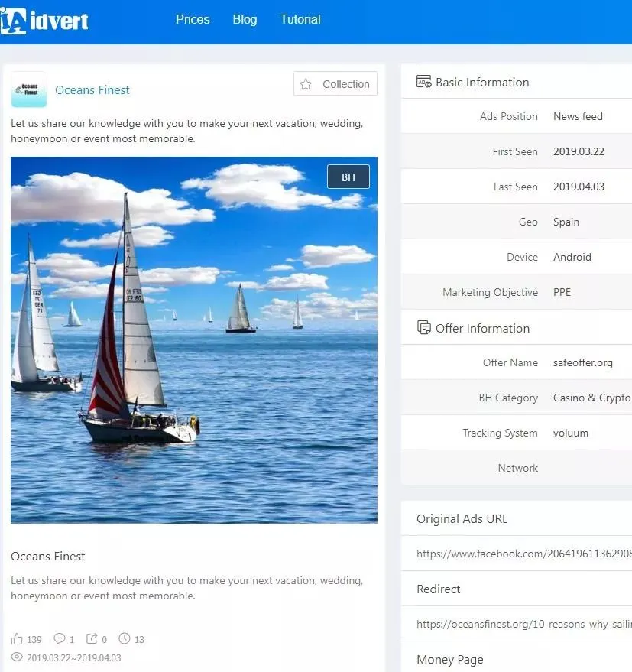The height and width of the screenshot is (672, 632).
Task: Open the Prices page
Action: [193, 19]
